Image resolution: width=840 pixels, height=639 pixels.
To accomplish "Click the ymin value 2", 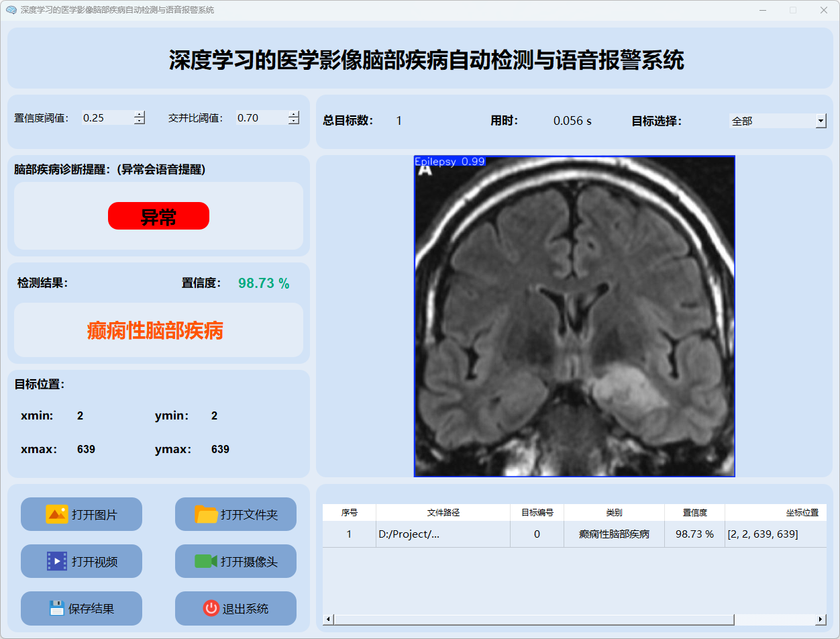I will point(214,415).
